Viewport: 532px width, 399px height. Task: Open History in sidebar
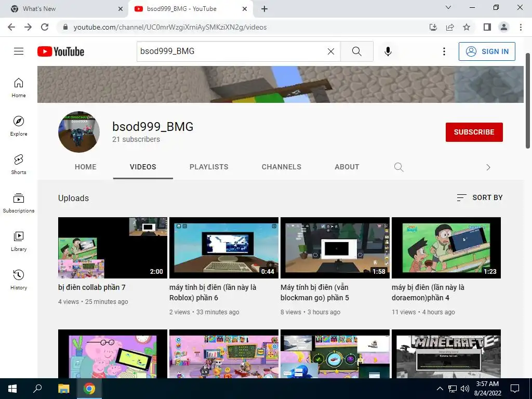[x=19, y=280]
